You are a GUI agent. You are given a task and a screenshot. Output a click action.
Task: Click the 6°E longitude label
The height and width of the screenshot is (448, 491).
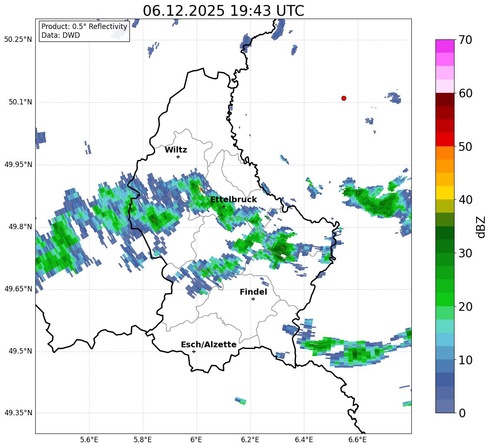click(x=196, y=440)
